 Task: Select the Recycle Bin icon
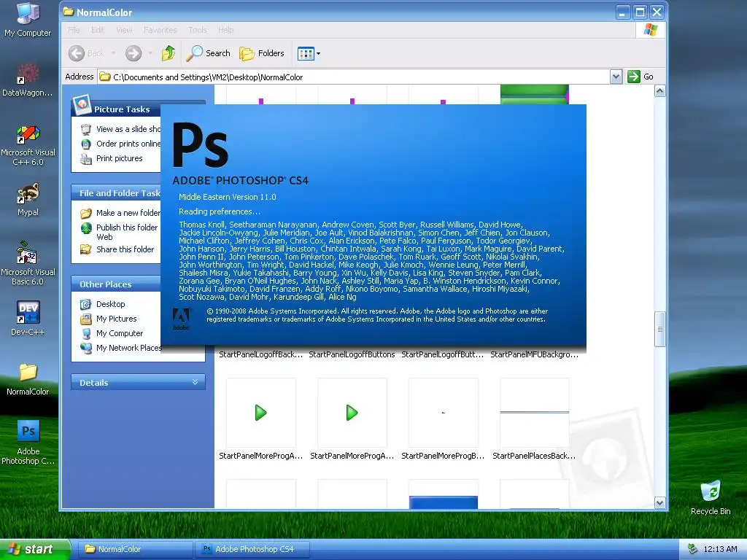pos(711,497)
